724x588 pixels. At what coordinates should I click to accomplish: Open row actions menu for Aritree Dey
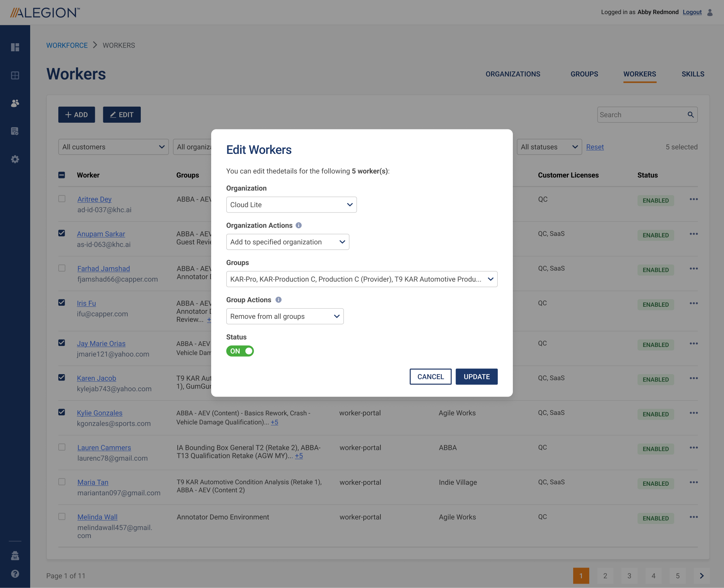pyautogui.click(x=693, y=199)
